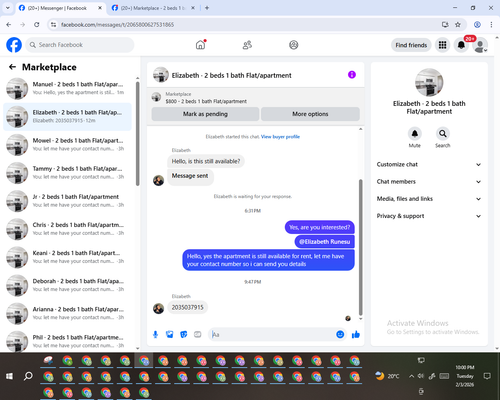Open conversation info purple icon
Screen dimensions: 500x400
(x=352, y=75)
